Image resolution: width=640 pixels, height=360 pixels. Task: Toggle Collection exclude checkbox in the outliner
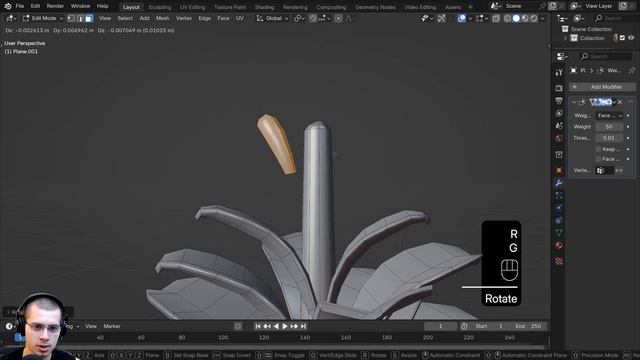point(622,38)
